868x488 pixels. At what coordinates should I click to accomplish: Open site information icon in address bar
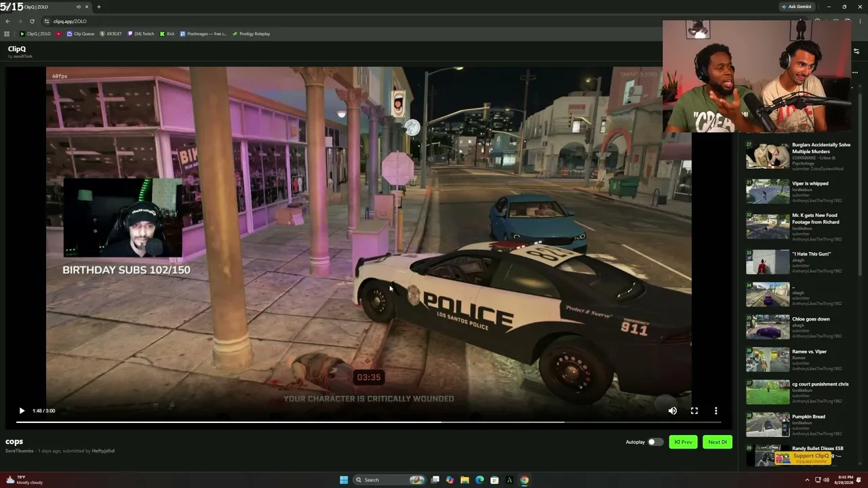(46, 21)
